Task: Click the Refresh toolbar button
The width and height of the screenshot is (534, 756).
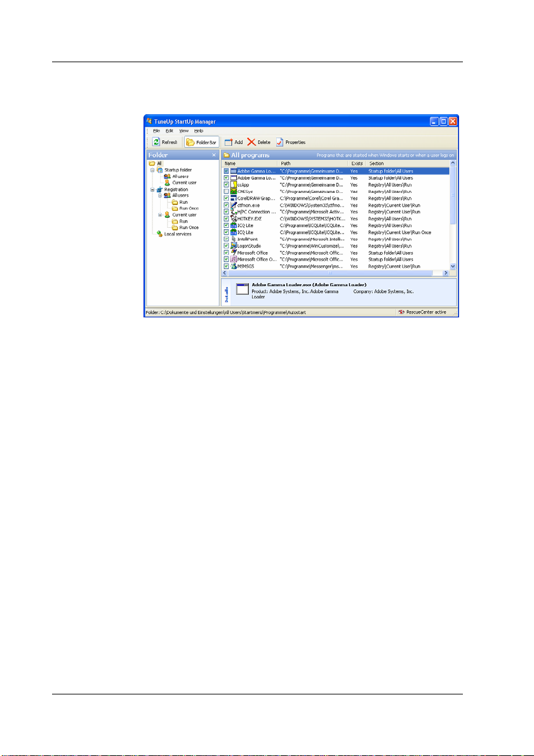Action: [165, 142]
